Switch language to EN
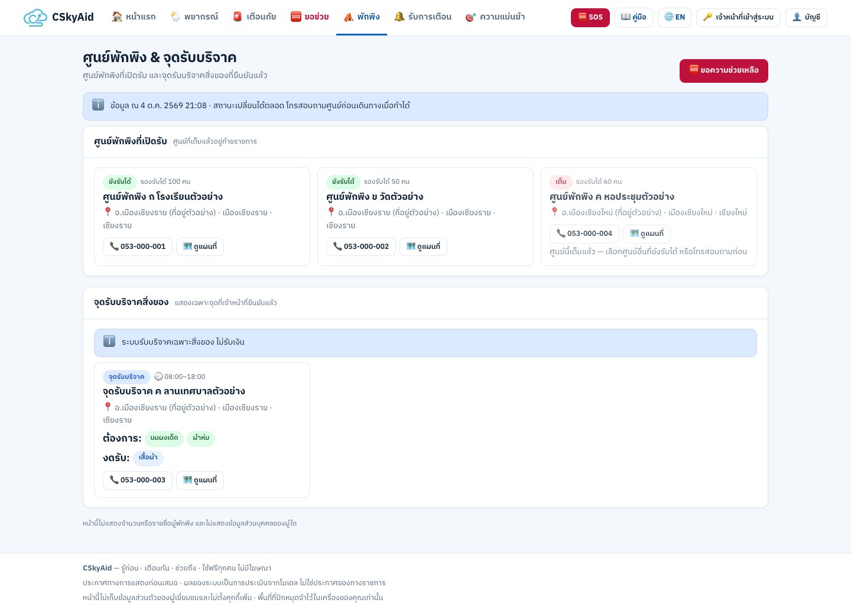The width and height of the screenshot is (851, 616). coord(674,17)
